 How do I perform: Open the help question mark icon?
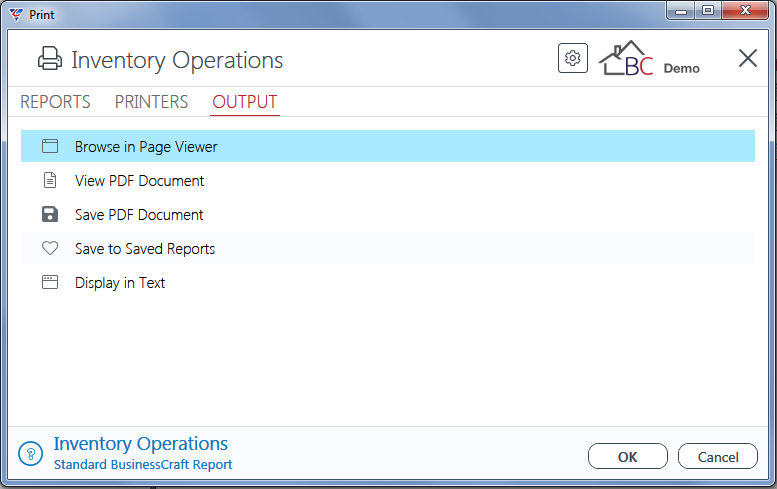pyautogui.click(x=31, y=453)
